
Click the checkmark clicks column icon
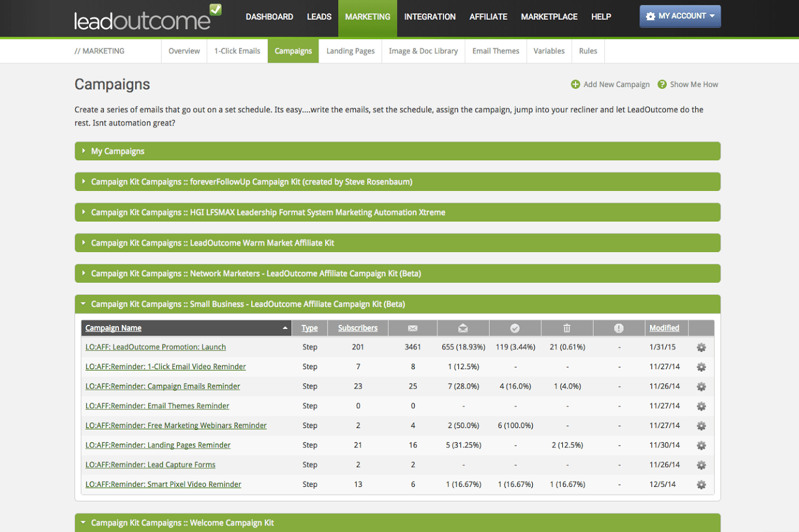(515, 328)
